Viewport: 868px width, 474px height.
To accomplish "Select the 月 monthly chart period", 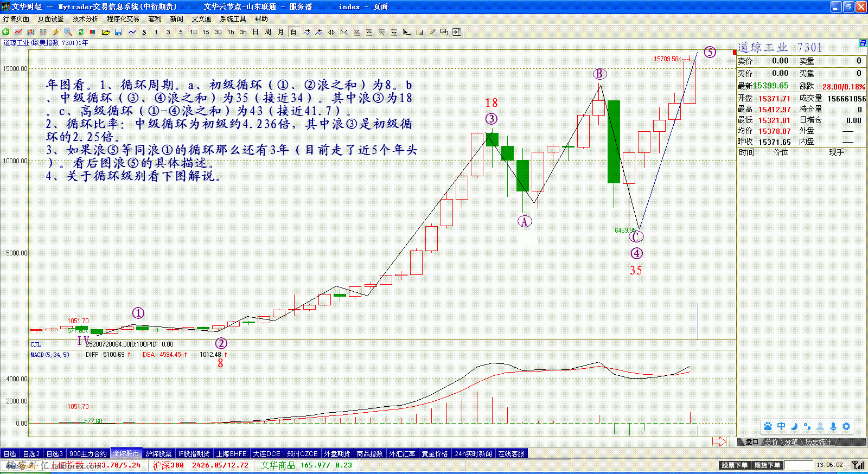I will pos(280,32).
